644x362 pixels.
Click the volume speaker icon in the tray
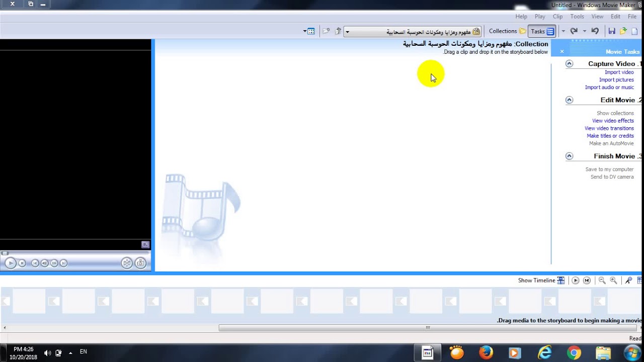pos(47,353)
